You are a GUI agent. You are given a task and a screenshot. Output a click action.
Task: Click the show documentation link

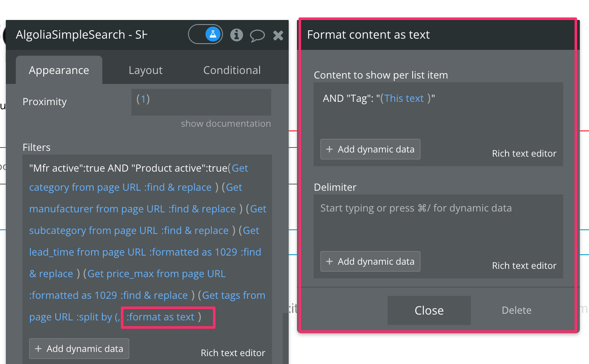point(225,123)
